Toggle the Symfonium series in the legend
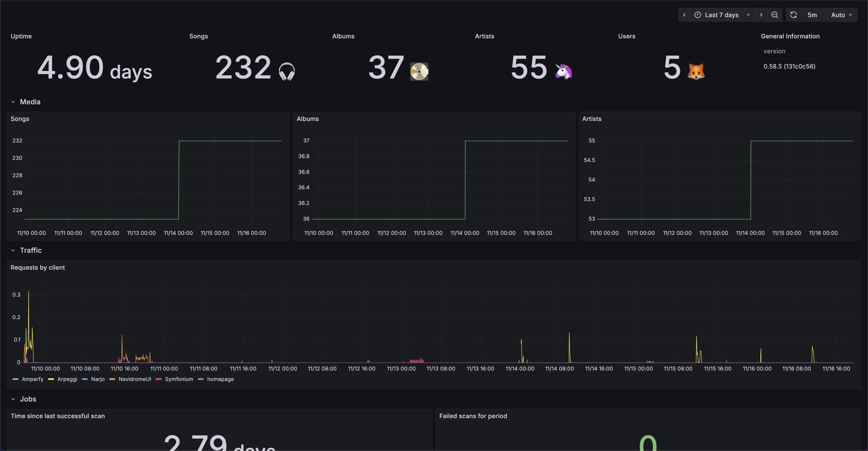This screenshot has height=451, width=868. click(x=179, y=379)
